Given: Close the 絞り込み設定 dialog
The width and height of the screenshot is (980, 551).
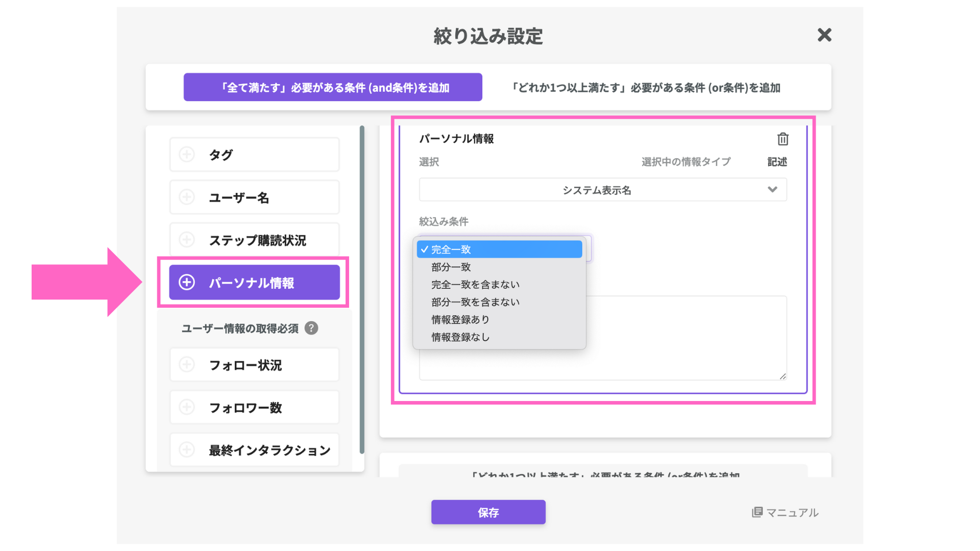Looking at the screenshot, I should coord(824,35).
